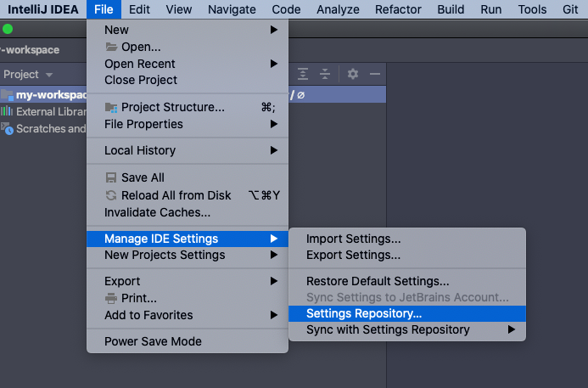The image size is (588, 388).
Task: Click the printer icon next to Print...
Action: (111, 298)
